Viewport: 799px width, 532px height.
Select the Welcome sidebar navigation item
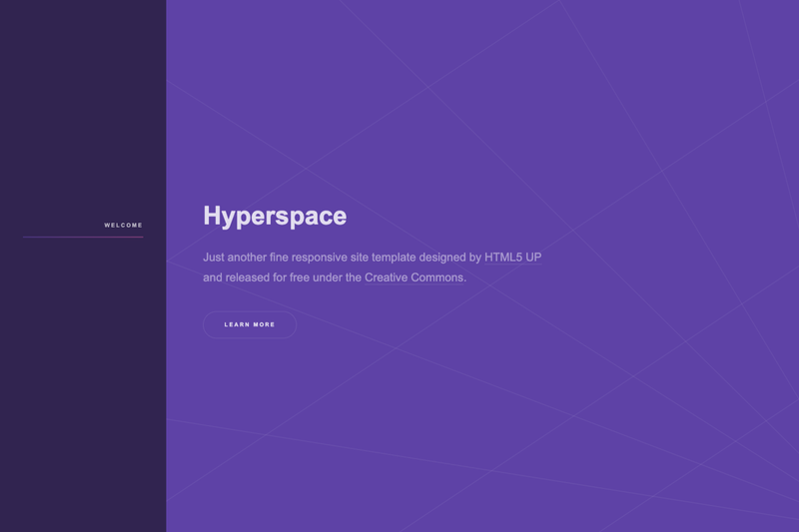tap(123, 225)
